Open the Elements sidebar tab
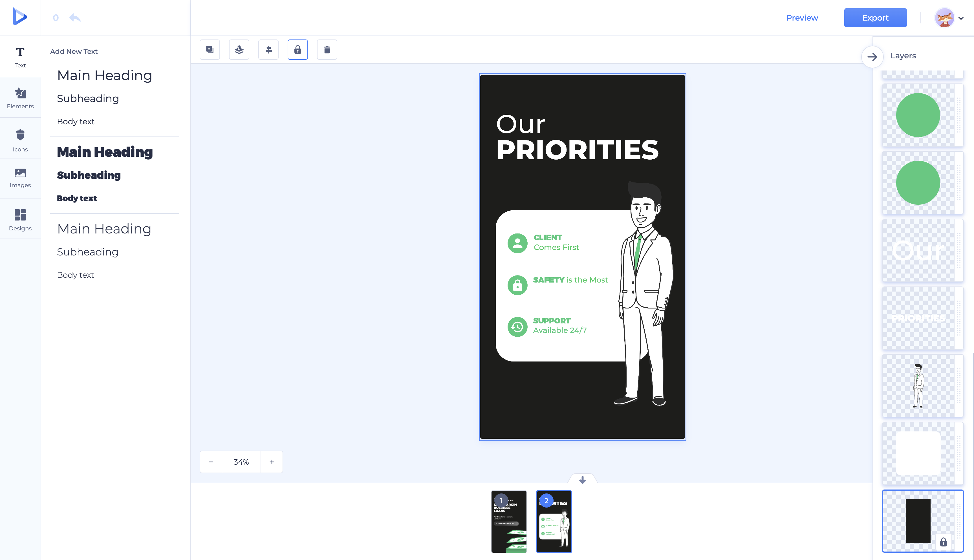This screenshot has width=974, height=560. (20, 98)
